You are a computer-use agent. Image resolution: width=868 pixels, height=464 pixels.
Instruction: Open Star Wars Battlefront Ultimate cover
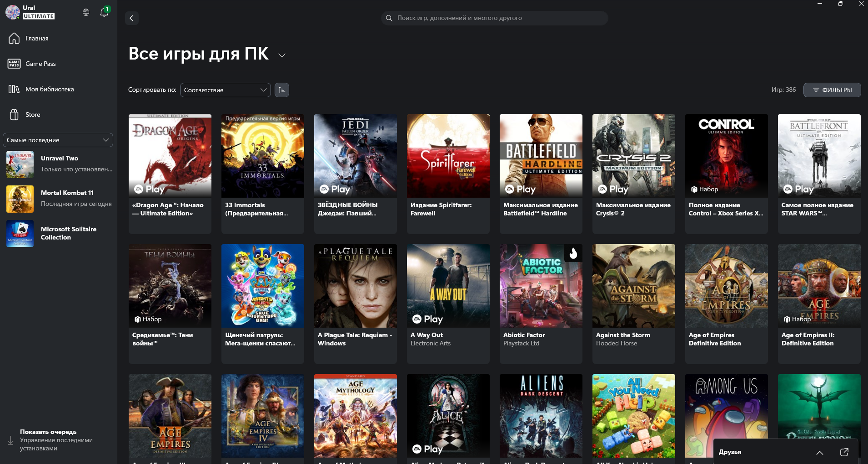click(x=819, y=156)
